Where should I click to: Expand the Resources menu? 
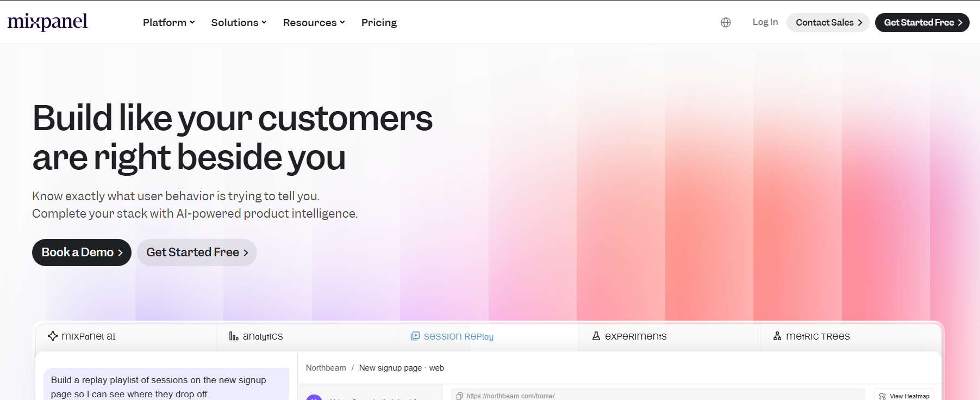pyautogui.click(x=314, y=22)
